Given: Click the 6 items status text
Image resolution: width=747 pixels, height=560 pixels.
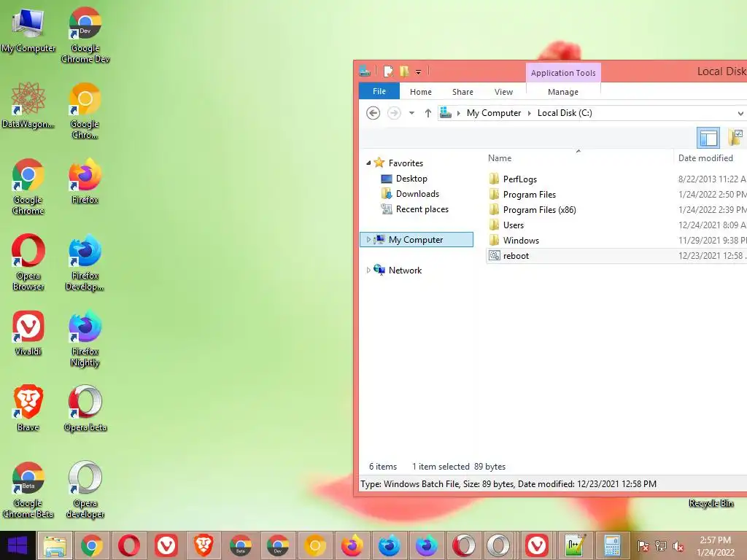Looking at the screenshot, I should (x=382, y=467).
